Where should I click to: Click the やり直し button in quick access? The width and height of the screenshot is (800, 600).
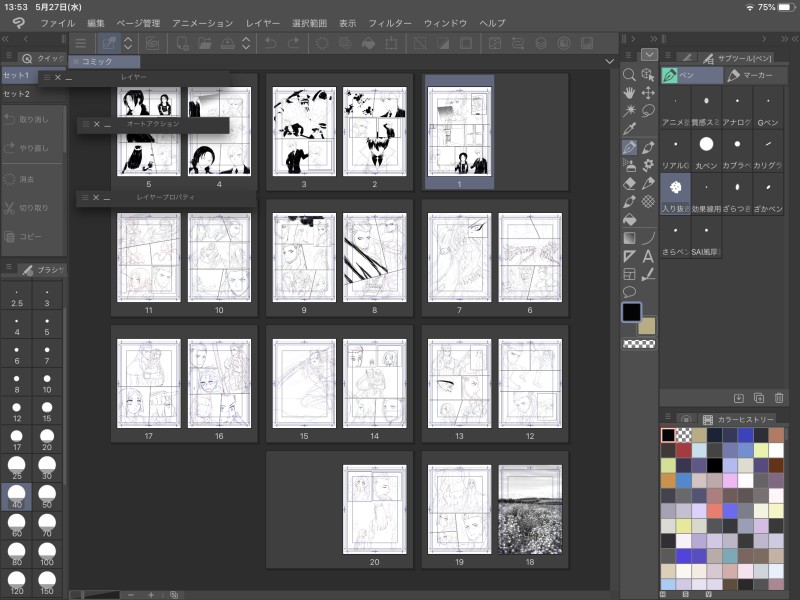pos(33,148)
